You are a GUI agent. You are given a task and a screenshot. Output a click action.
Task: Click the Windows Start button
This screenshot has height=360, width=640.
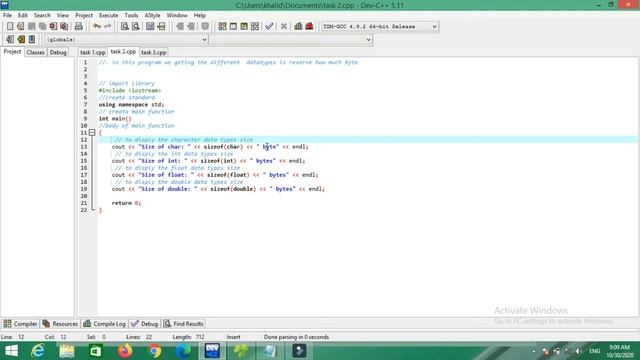pos(11,351)
